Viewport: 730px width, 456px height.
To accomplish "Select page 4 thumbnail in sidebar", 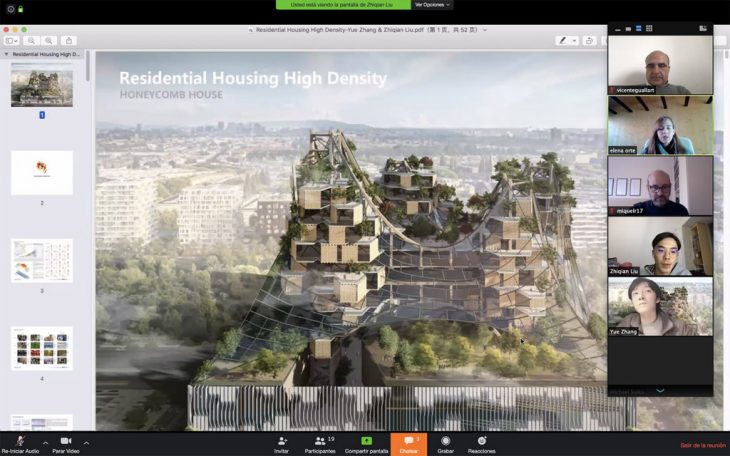I will (41, 348).
